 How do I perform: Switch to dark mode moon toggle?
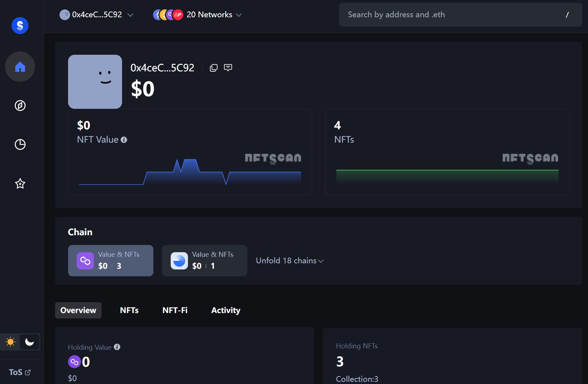(x=30, y=342)
